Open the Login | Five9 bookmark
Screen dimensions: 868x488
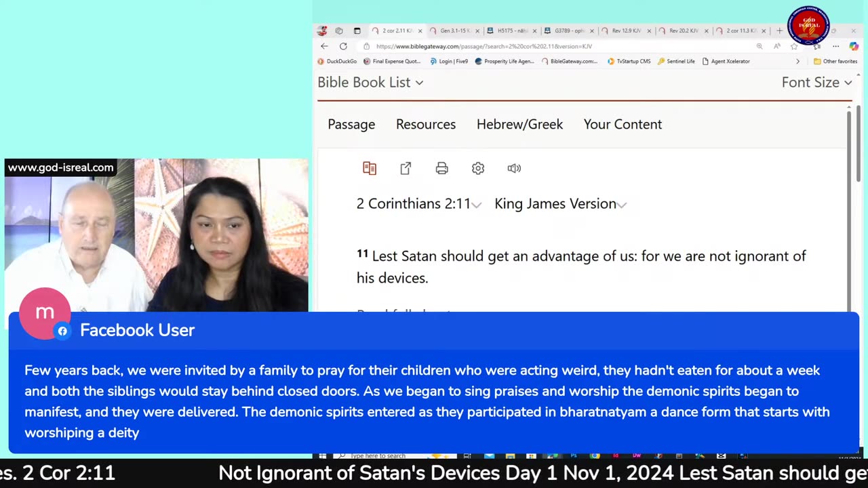[449, 61]
